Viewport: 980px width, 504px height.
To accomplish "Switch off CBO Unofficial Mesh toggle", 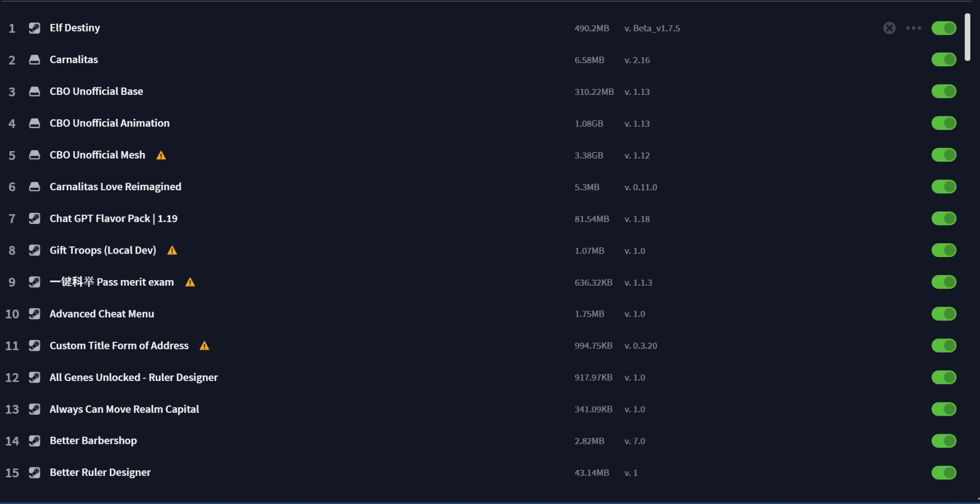I will (944, 155).
